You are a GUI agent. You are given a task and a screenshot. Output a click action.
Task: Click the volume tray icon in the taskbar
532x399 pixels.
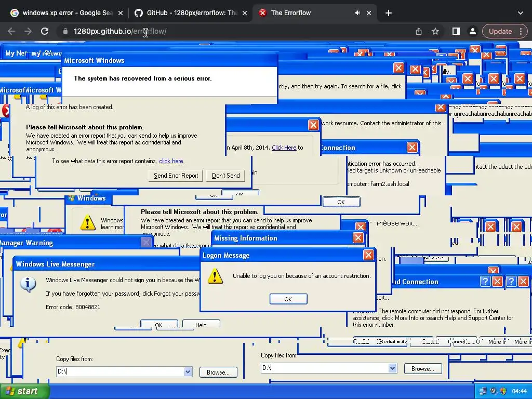pyautogui.click(x=494, y=391)
